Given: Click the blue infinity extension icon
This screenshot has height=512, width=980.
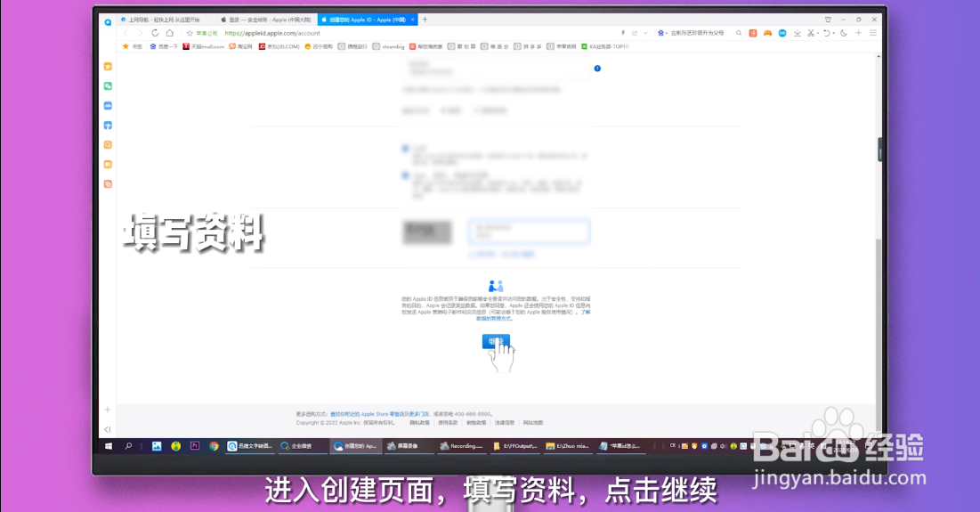Looking at the screenshot, I should (x=782, y=33).
